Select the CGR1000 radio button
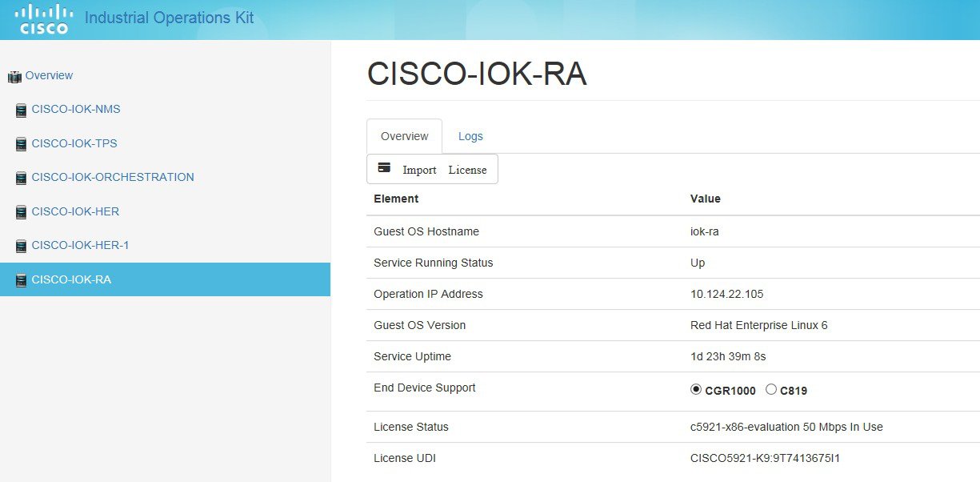This screenshot has width=980, height=482. [696, 390]
